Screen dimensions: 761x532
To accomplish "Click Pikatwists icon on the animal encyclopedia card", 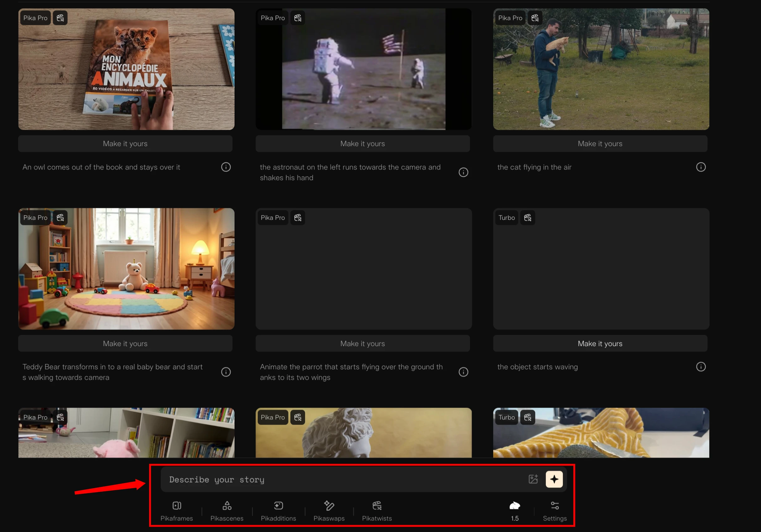I will pos(60,18).
